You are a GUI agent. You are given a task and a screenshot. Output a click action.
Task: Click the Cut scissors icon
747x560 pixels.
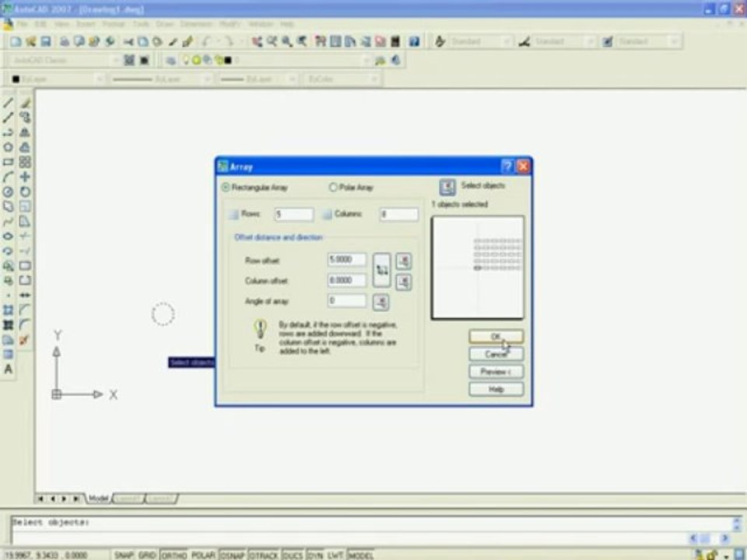click(x=128, y=42)
